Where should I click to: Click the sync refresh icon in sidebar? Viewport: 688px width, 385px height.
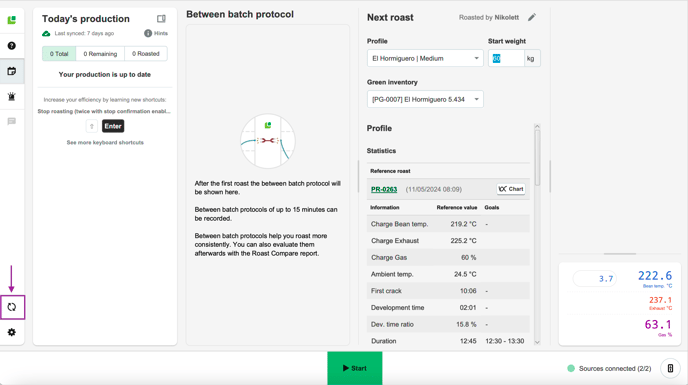coord(12,307)
